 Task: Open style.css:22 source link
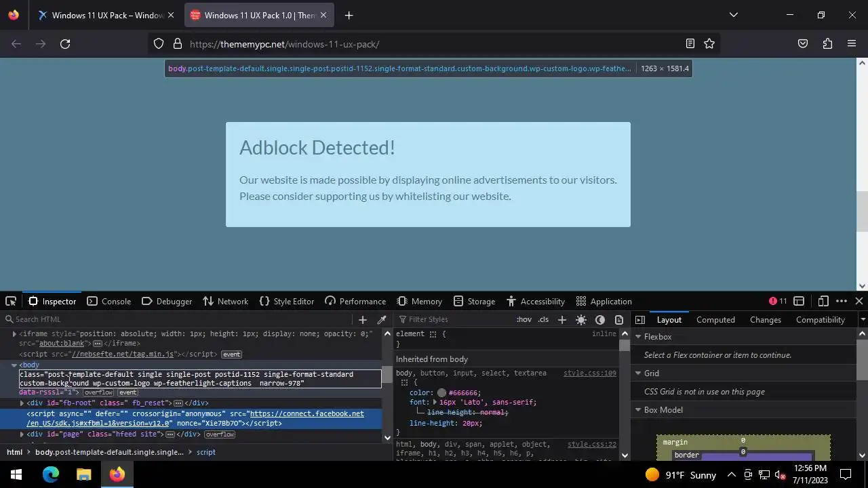[x=591, y=445]
